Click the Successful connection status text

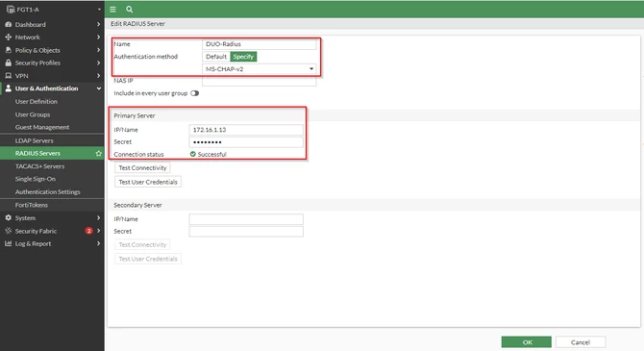click(211, 154)
